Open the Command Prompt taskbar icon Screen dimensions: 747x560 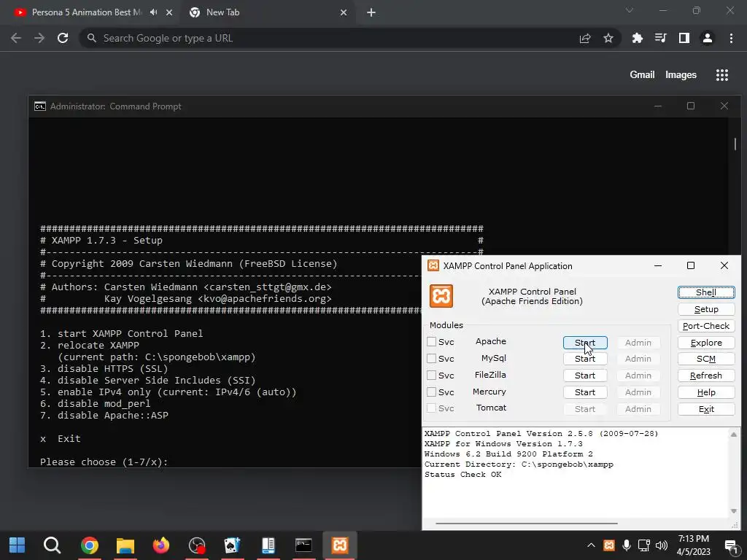303,545
